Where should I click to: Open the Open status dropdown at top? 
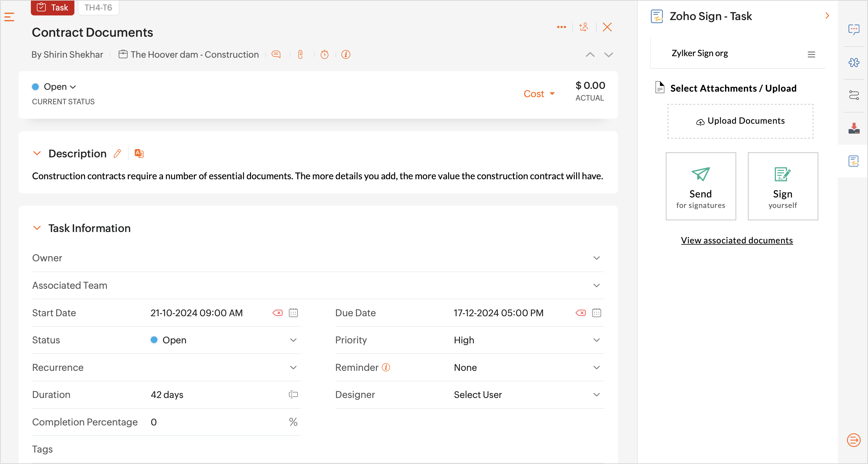click(x=59, y=87)
